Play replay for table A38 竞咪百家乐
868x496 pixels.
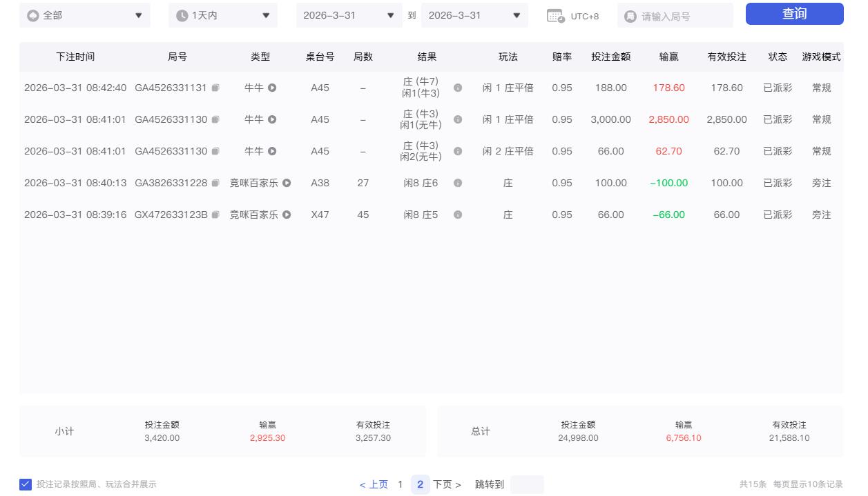pos(287,183)
